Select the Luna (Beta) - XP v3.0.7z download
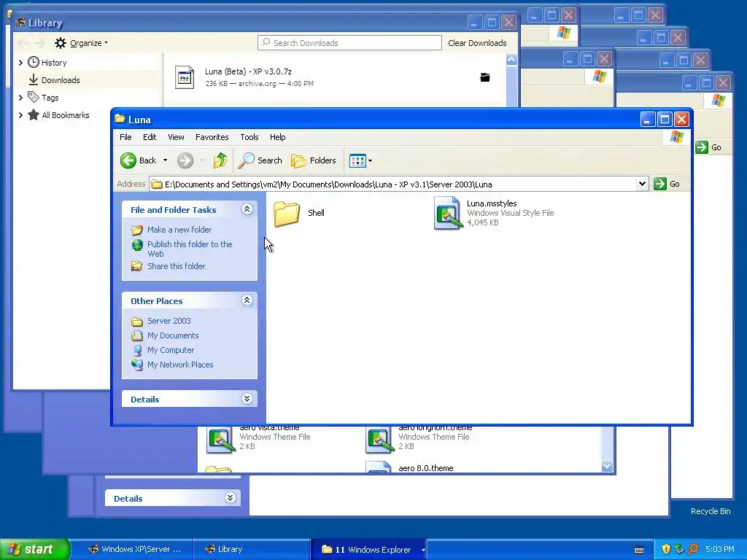747x560 pixels. click(333, 77)
